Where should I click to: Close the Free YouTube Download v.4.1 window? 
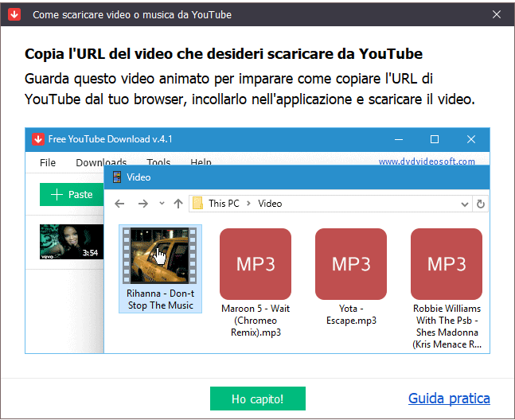click(471, 139)
